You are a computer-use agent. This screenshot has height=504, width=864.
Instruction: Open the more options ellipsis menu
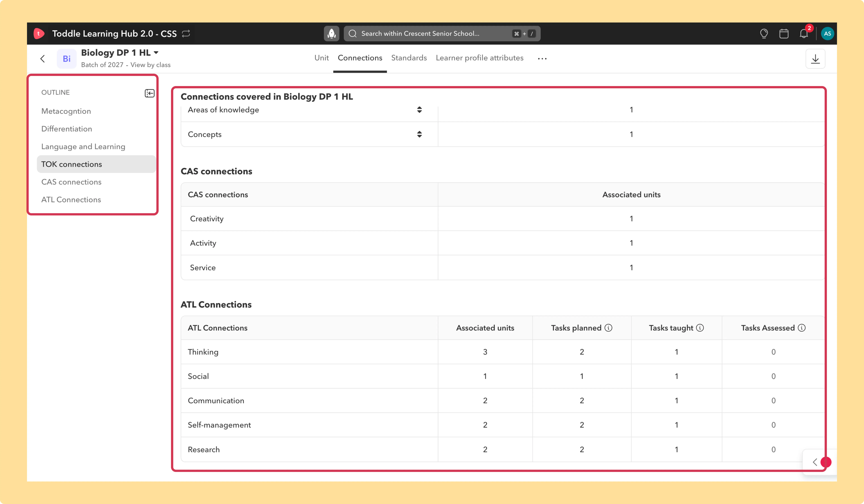tap(542, 59)
